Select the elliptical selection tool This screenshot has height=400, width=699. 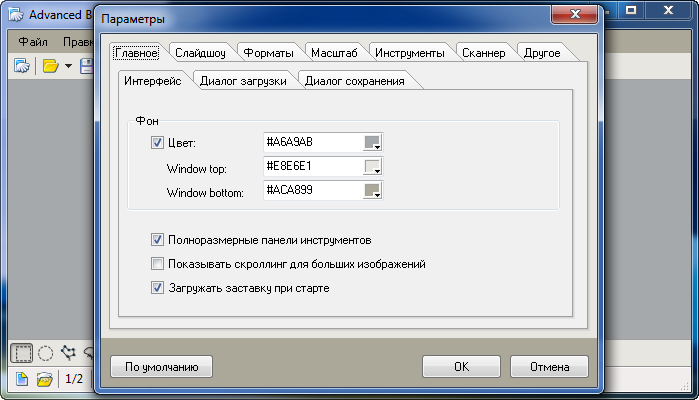pos(45,353)
